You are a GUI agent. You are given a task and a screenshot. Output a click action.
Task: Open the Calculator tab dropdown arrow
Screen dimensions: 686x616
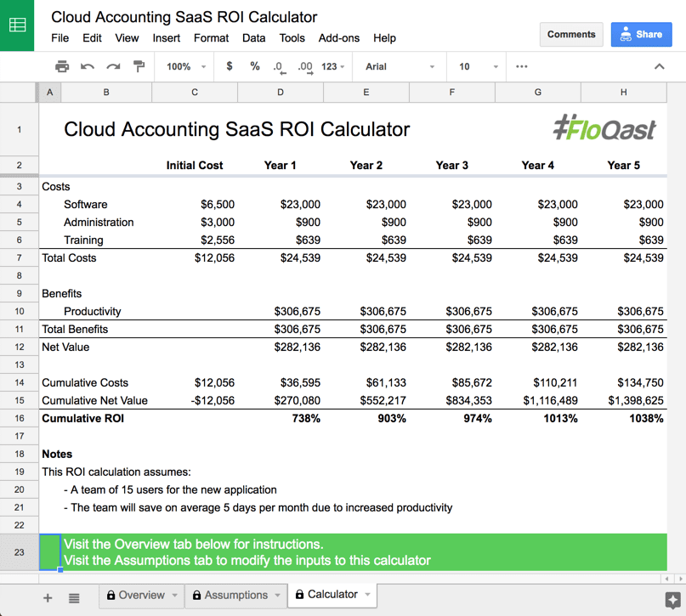point(367,594)
